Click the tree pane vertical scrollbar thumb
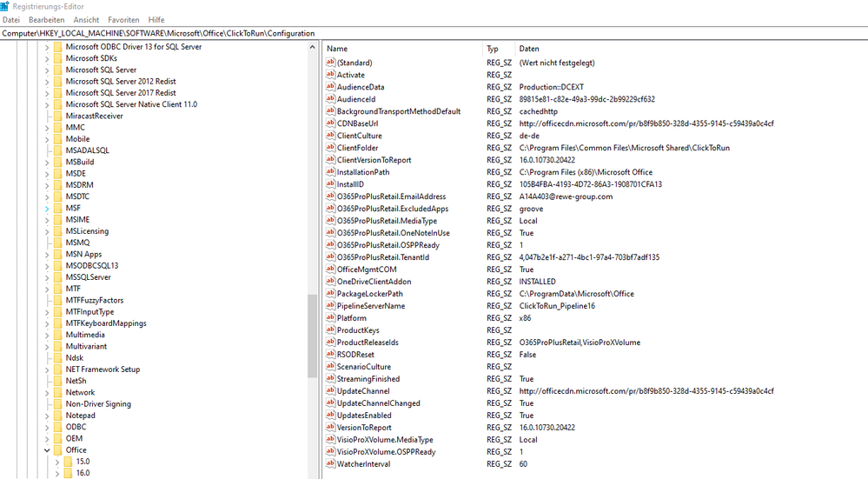 [312, 336]
